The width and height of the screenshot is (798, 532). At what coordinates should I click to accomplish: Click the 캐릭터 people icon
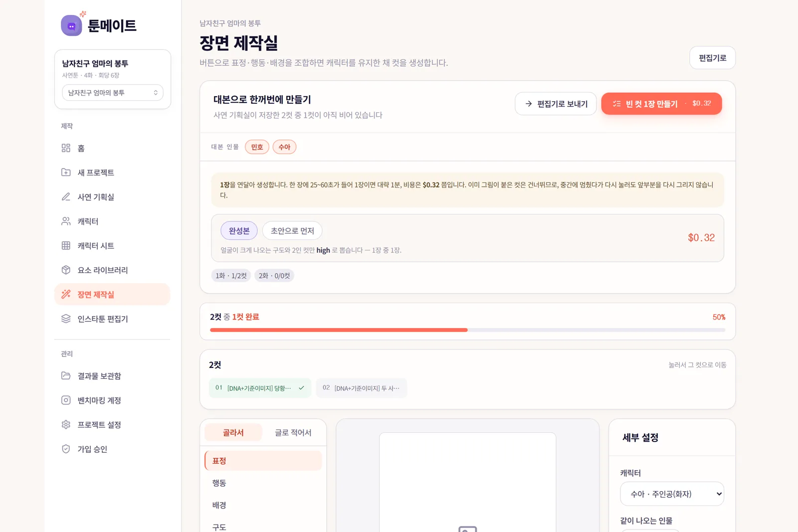click(66, 221)
